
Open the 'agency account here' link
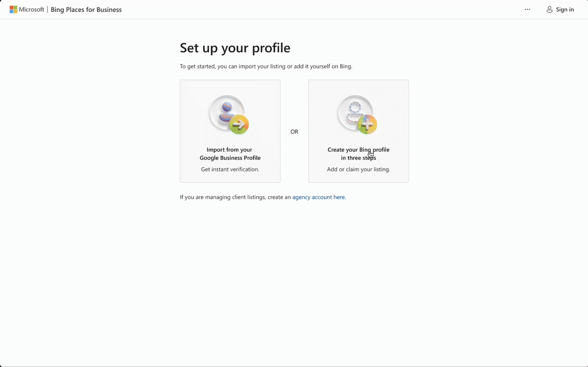click(319, 197)
